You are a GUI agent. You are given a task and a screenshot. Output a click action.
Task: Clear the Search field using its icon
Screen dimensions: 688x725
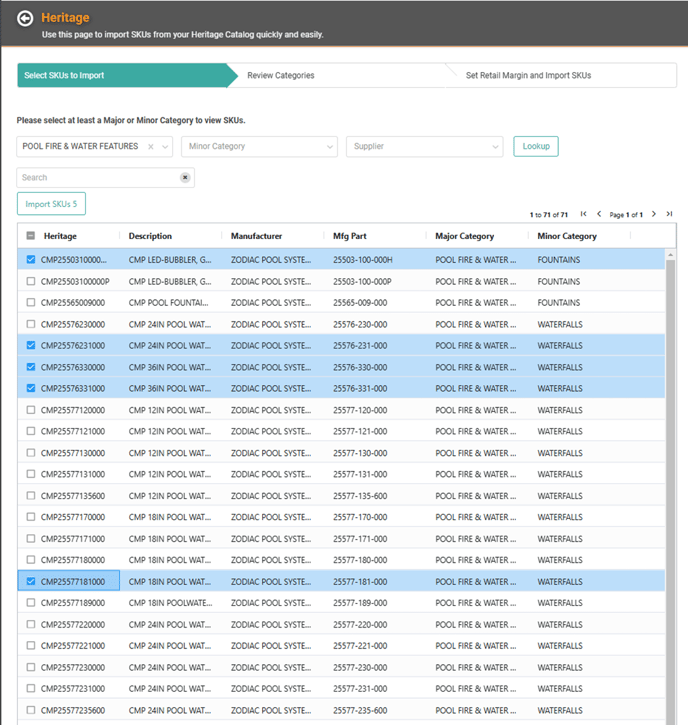point(185,177)
